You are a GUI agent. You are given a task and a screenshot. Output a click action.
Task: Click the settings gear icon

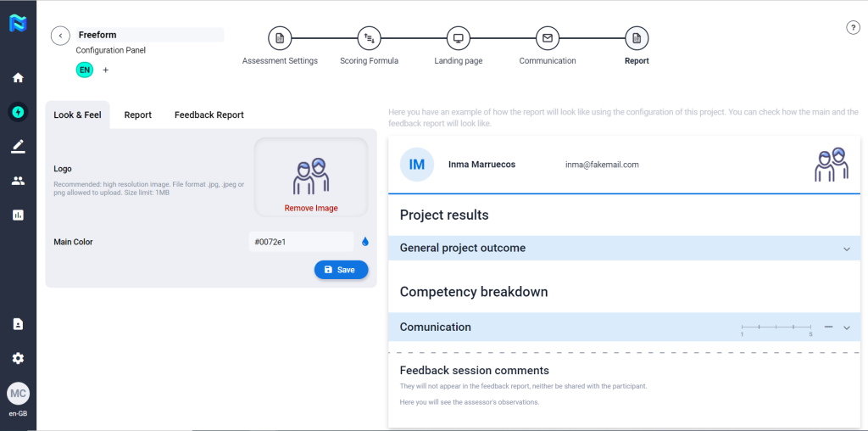click(x=18, y=358)
